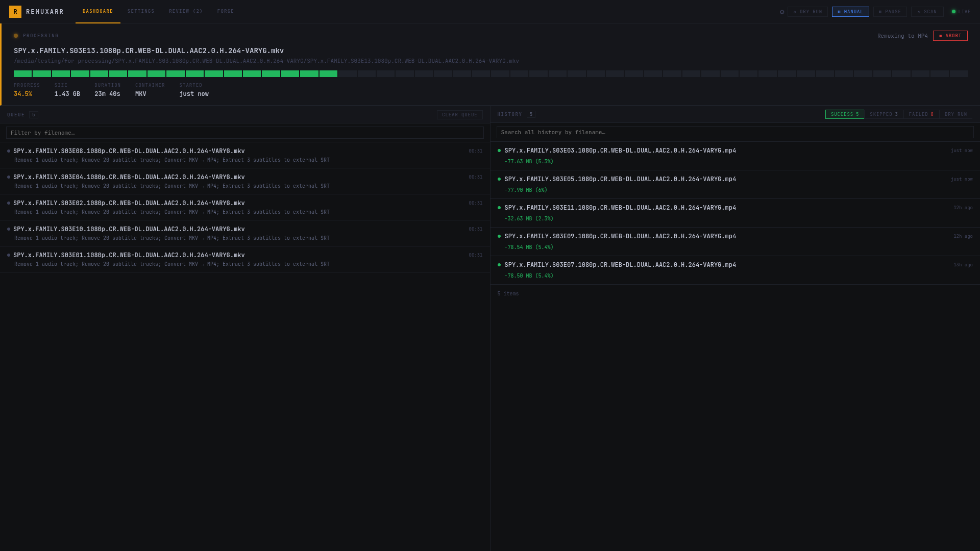The image size is (980, 551).
Task: Pause processing with the Pause button
Action: (890, 12)
